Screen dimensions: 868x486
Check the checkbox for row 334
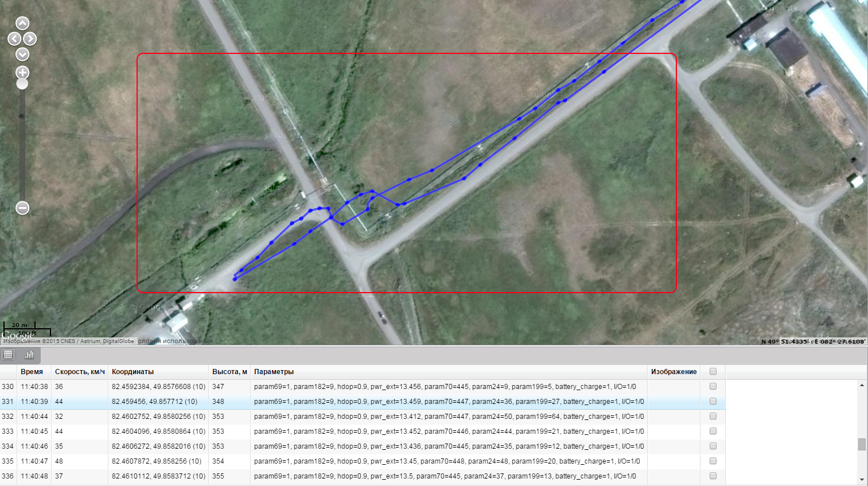click(713, 446)
